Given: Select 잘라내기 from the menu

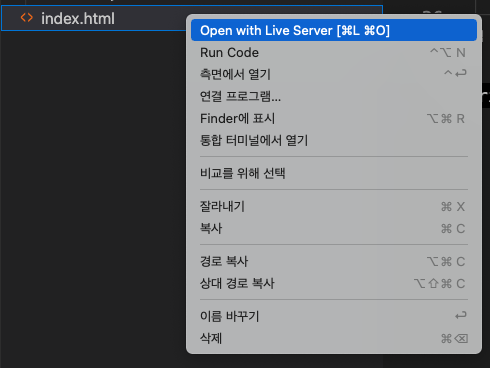Looking at the screenshot, I should [x=334, y=206].
